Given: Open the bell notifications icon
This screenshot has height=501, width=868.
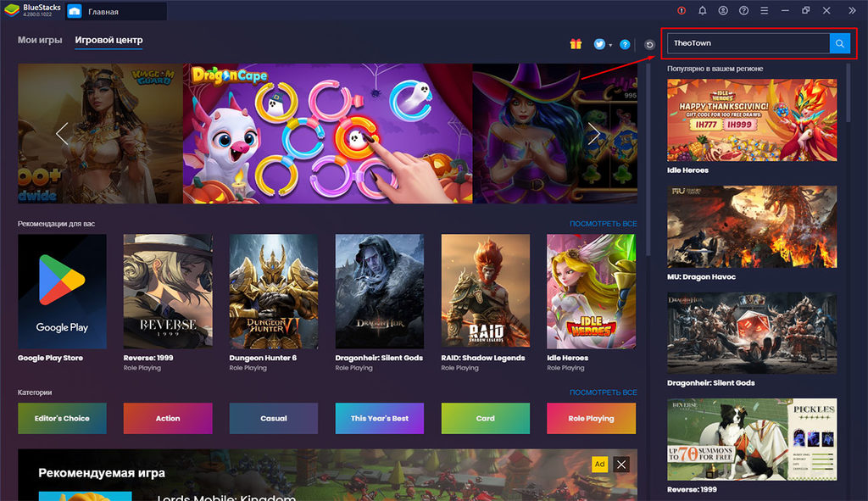Looking at the screenshot, I should coord(702,10).
